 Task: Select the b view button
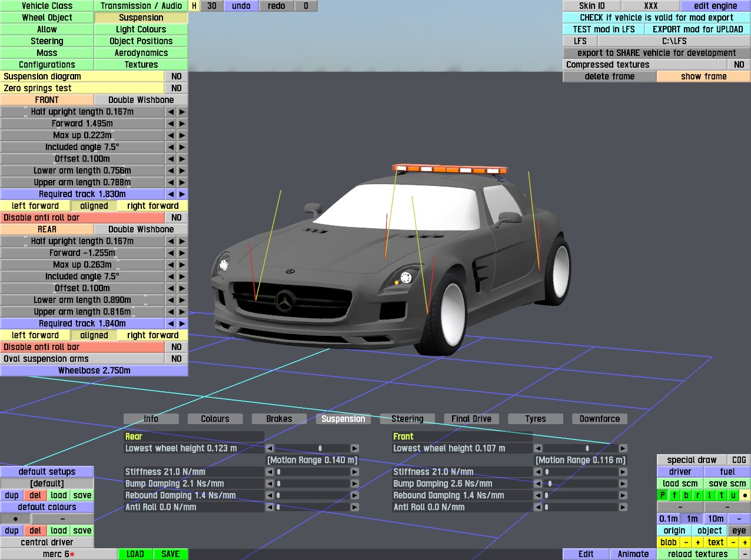[686, 495]
